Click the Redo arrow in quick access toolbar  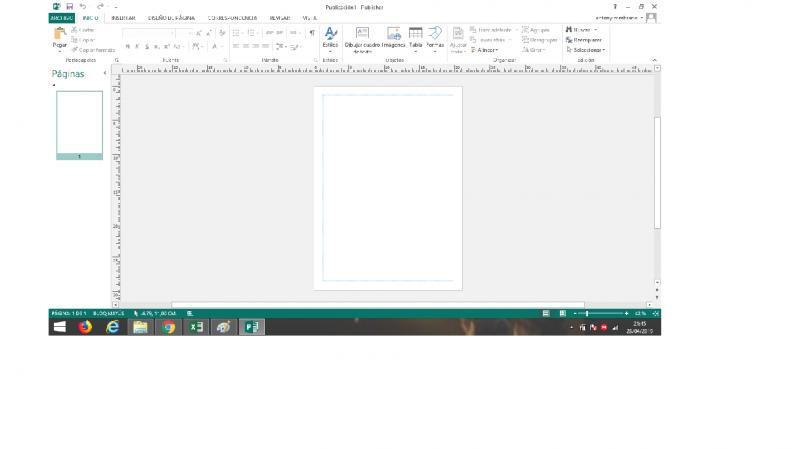pyautogui.click(x=100, y=7)
